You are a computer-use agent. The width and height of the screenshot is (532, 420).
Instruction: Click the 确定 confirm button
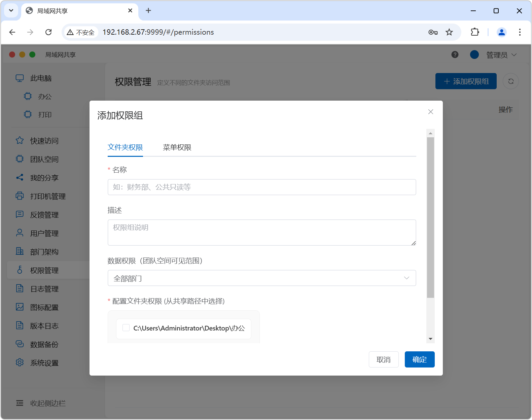point(420,359)
